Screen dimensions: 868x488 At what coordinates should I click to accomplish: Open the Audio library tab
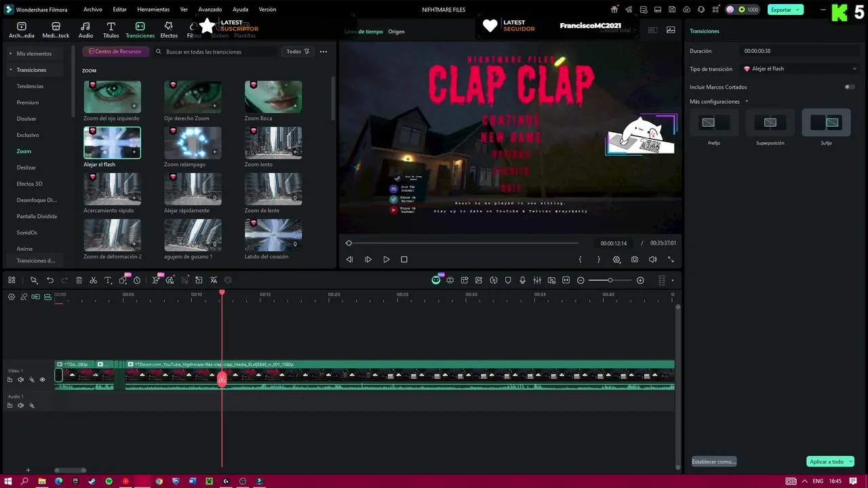point(85,30)
